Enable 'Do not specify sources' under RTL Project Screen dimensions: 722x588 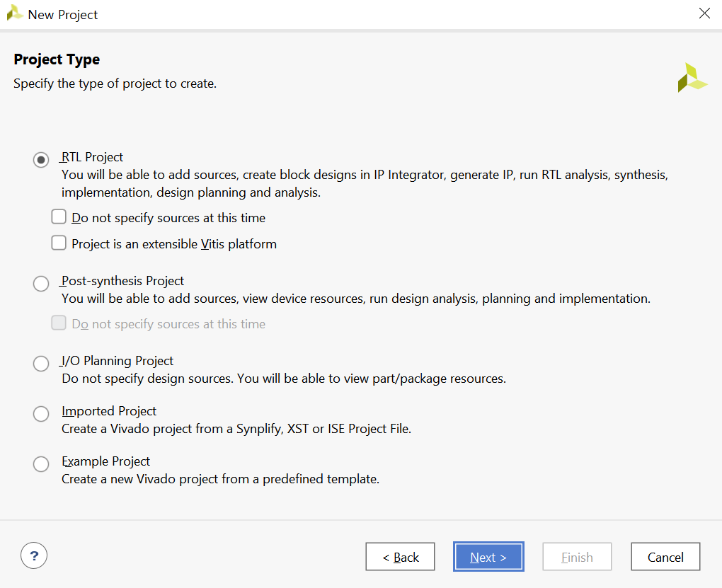pyautogui.click(x=59, y=217)
